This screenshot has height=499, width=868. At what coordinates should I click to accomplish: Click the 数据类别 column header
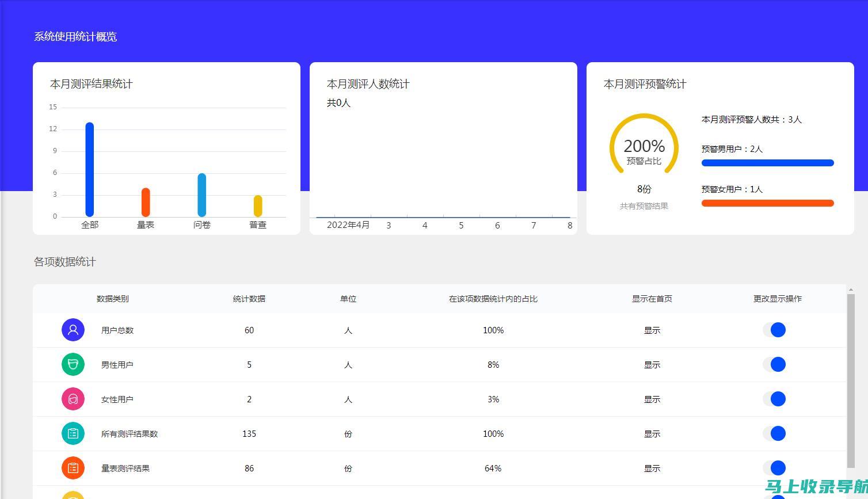[112, 299]
